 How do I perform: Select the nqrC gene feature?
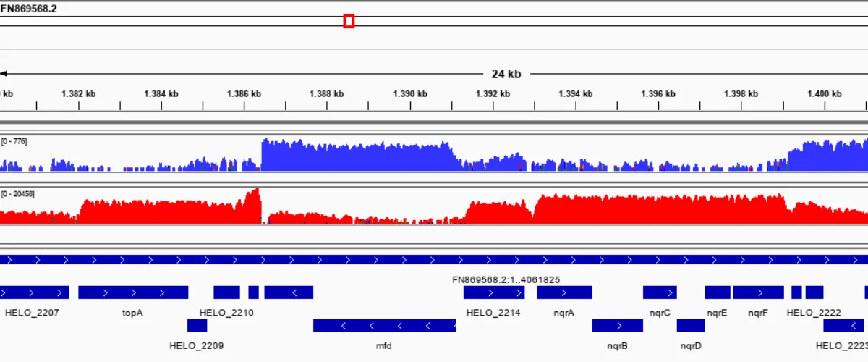point(660,292)
